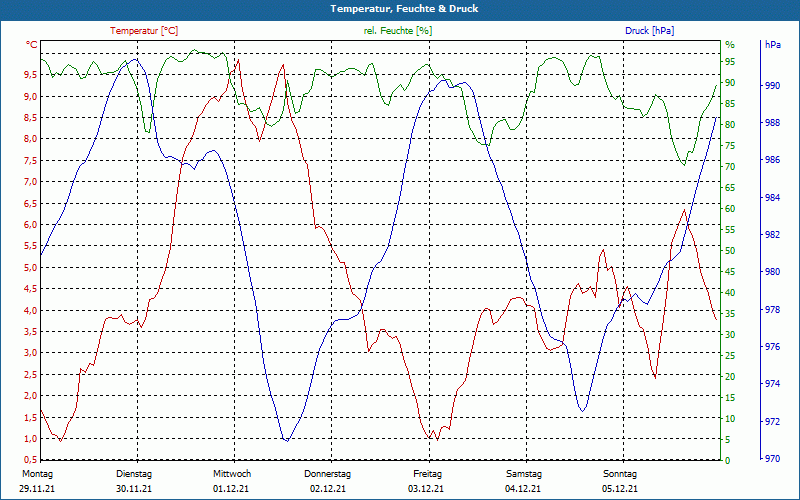Viewport: 800px width, 500px height.
Task: Click the '6,5' temperature axis value
Action: coord(31,204)
